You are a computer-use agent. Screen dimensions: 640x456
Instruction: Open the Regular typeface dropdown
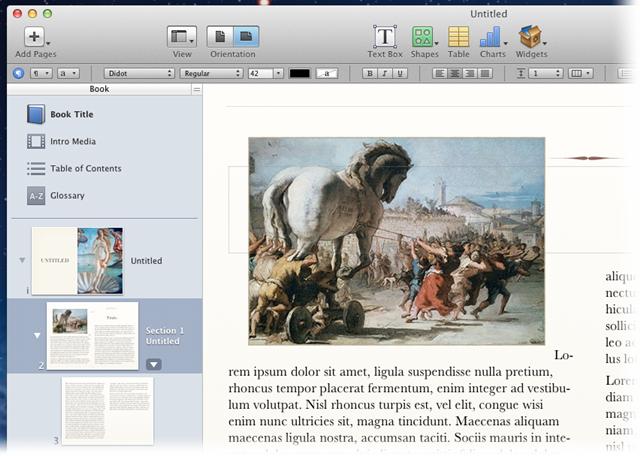click(x=211, y=73)
